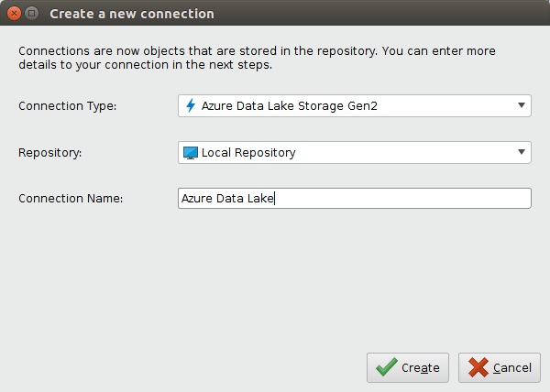This screenshot has height=392, width=550.
Task: Click the red X icon on Cancel
Action: 478,368
